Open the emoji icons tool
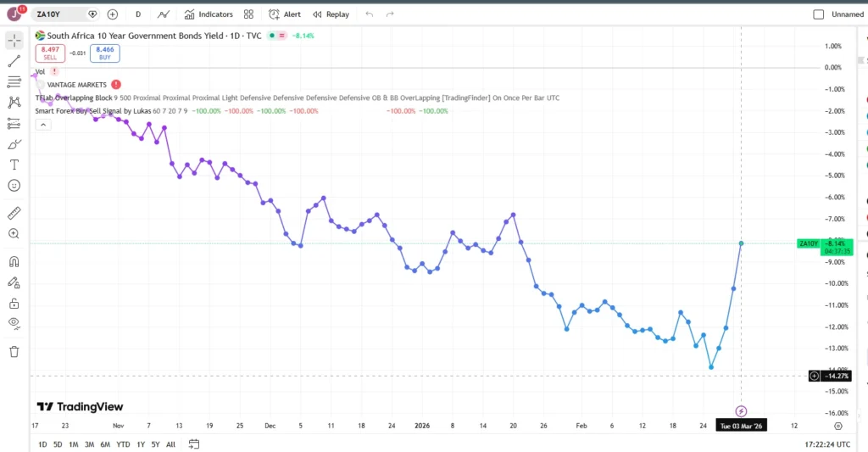The image size is (868, 452). [x=14, y=186]
